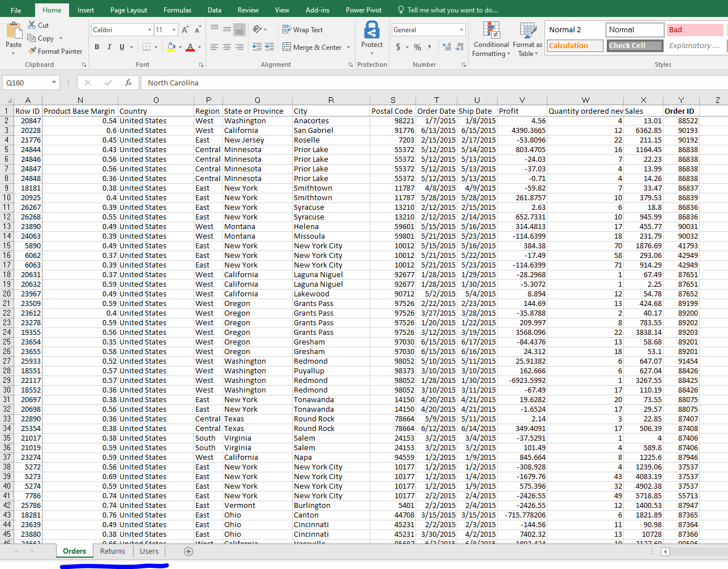Click the accounting dollar format icon
This screenshot has height=569, width=728.
pyautogui.click(x=399, y=47)
